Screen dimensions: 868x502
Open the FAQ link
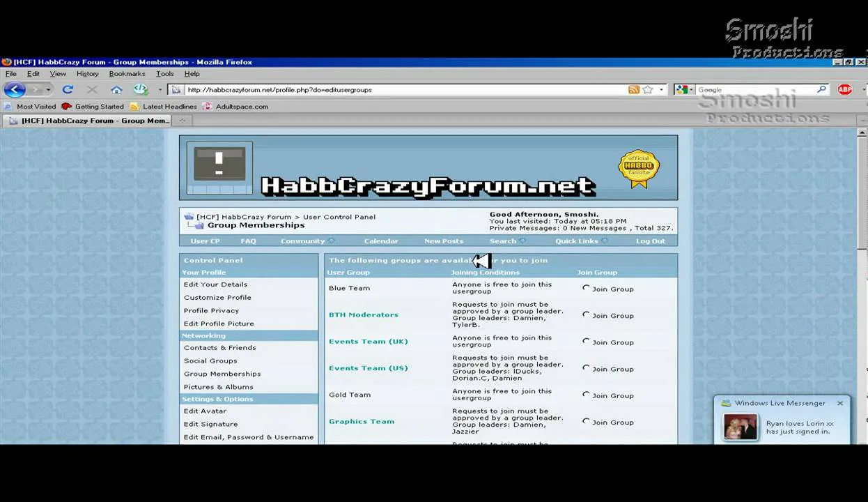point(248,241)
